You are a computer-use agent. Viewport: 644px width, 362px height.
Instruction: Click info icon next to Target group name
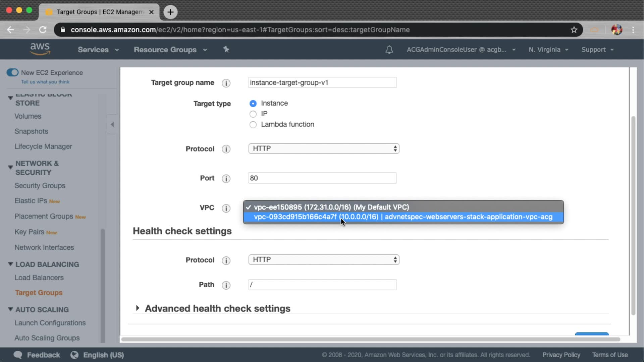[x=226, y=83]
